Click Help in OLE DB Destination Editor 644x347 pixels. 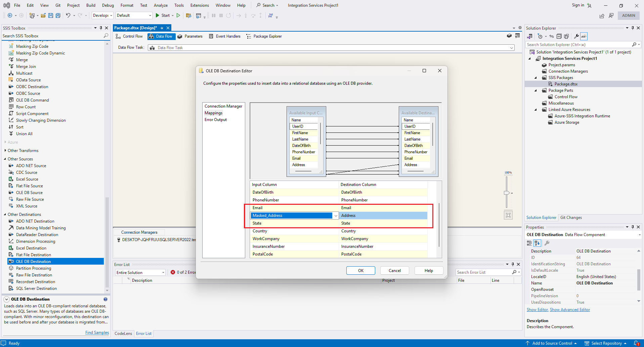pyautogui.click(x=429, y=271)
